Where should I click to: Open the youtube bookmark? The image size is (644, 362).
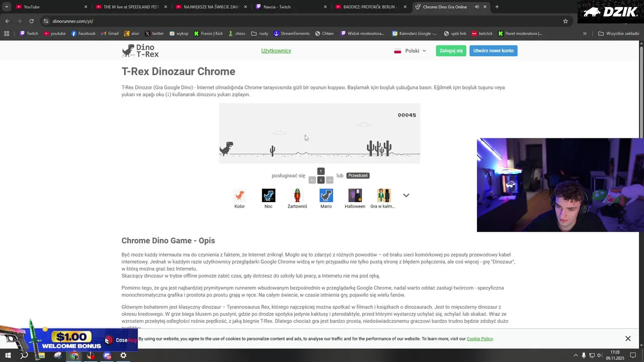coord(55,34)
